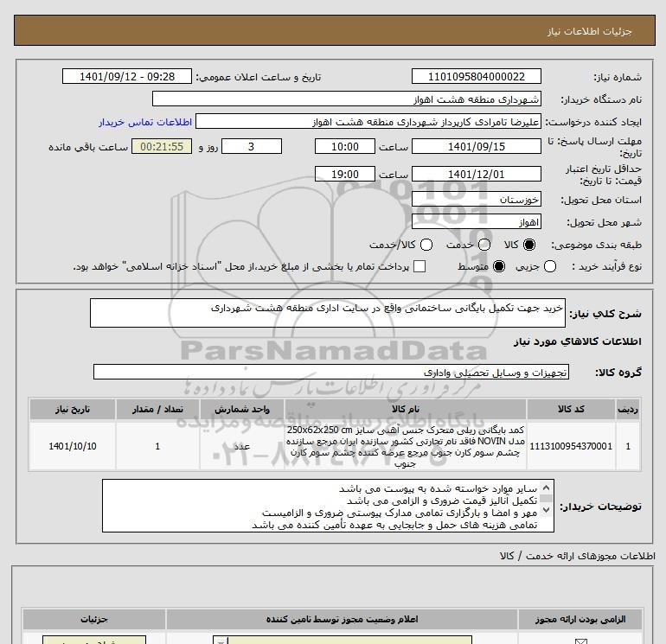
Task: Select the کالا radio button
Action: click(x=529, y=245)
